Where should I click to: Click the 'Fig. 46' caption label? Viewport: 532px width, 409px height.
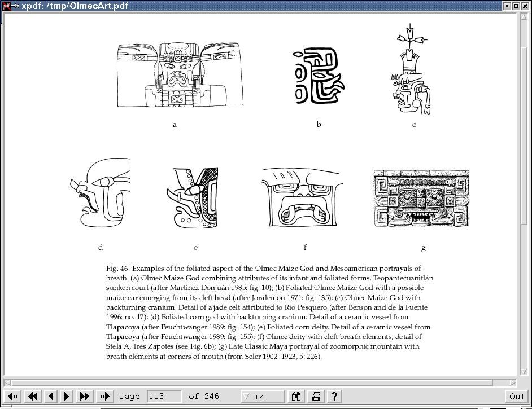117,269
